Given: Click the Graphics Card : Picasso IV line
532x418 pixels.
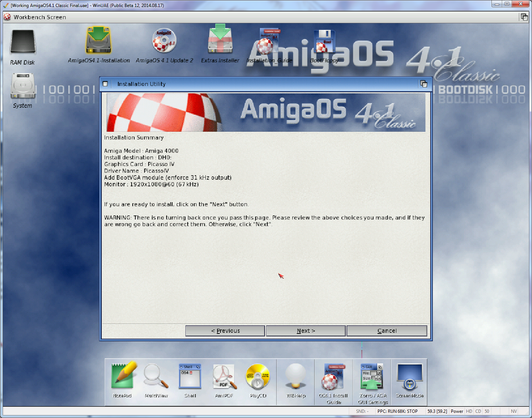Looking at the screenshot, I should pyautogui.click(x=139, y=164).
